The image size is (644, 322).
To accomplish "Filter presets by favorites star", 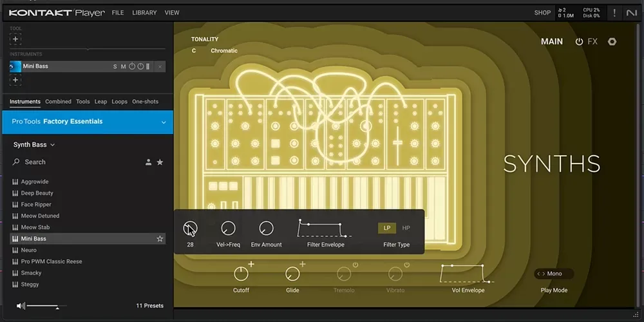I will 160,162.
